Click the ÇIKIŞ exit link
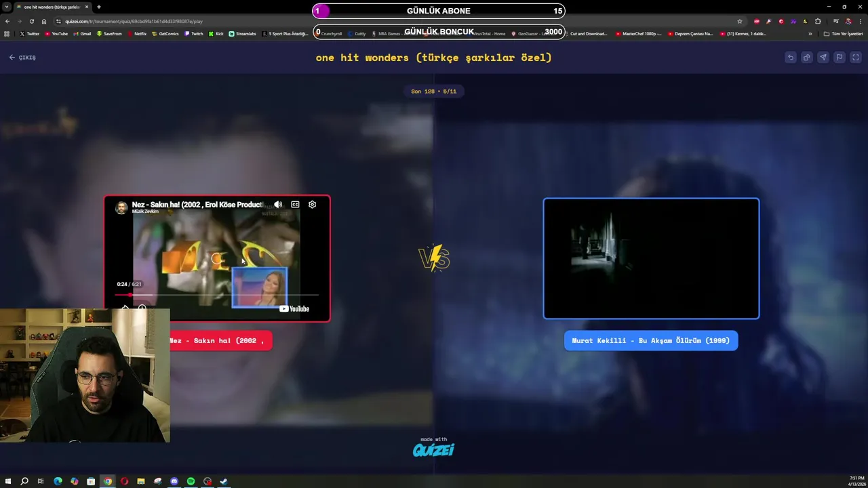The image size is (868, 488). (x=22, y=58)
